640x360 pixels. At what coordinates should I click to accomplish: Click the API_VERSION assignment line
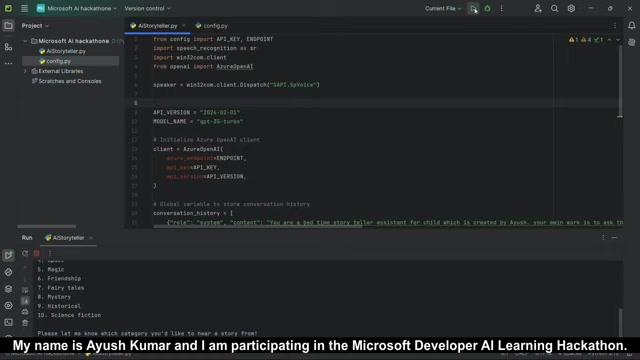pyautogui.click(x=196, y=112)
